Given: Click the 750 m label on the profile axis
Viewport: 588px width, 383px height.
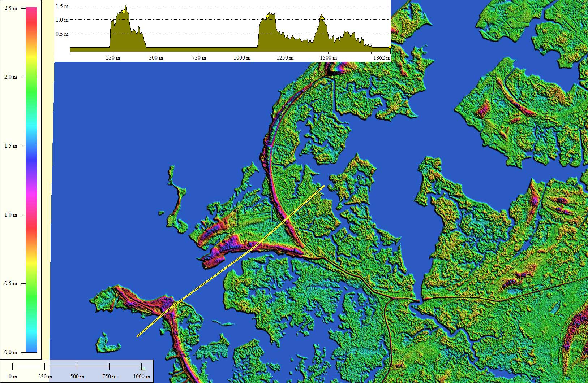Looking at the screenshot, I should [199, 58].
